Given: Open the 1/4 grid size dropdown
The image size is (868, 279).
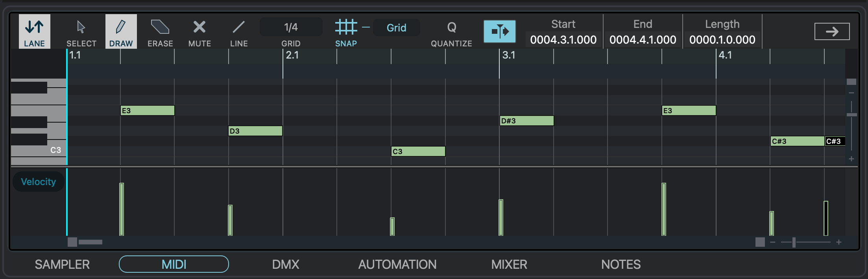Looking at the screenshot, I should 291,27.
